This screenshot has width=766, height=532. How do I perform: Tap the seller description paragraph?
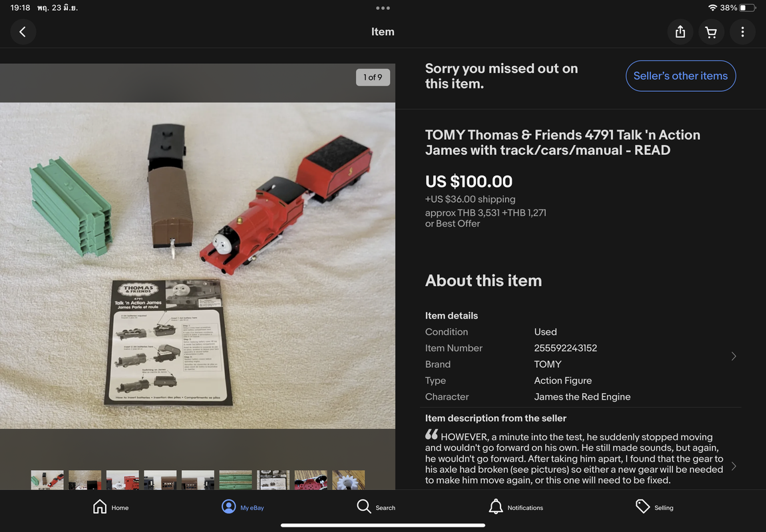[x=574, y=458]
